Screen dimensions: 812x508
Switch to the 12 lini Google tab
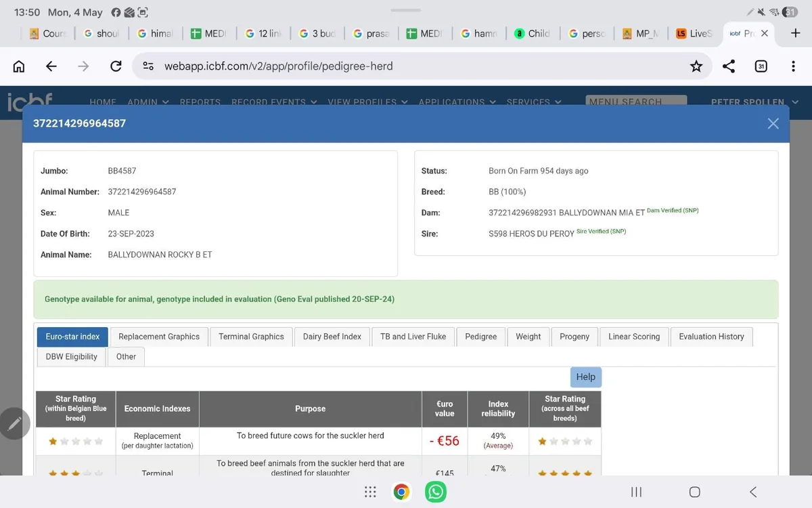coord(263,33)
